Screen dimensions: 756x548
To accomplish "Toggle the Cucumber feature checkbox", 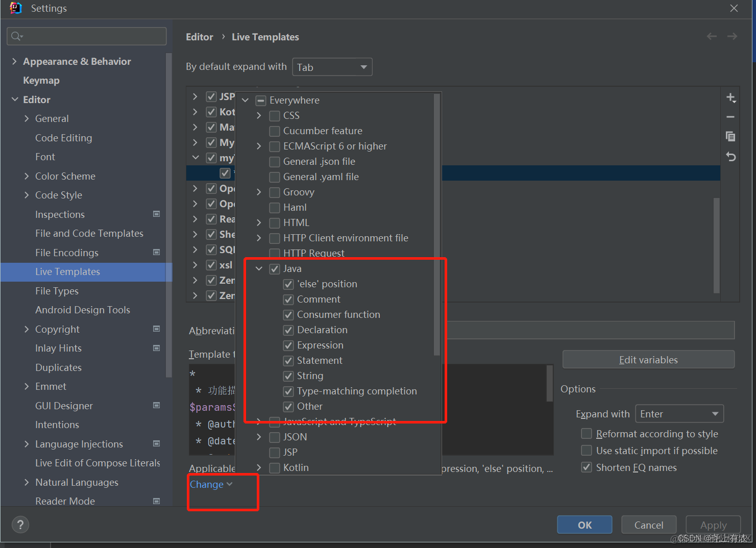I will click(x=275, y=131).
